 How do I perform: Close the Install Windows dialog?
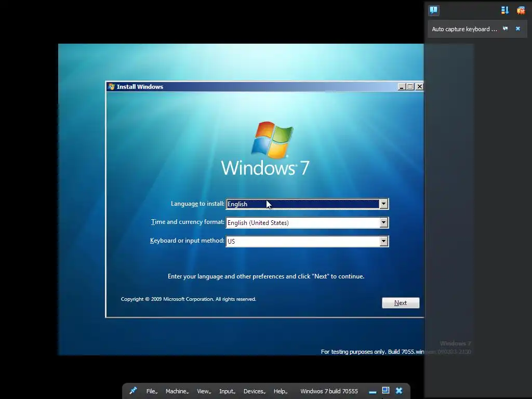(x=420, y=87)
